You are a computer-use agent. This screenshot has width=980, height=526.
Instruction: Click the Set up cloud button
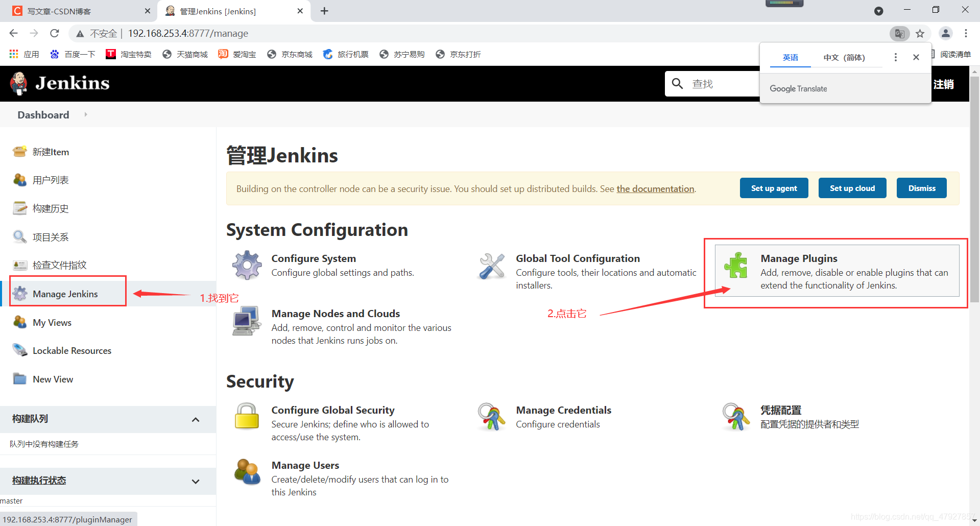click(x=852, y=188)
